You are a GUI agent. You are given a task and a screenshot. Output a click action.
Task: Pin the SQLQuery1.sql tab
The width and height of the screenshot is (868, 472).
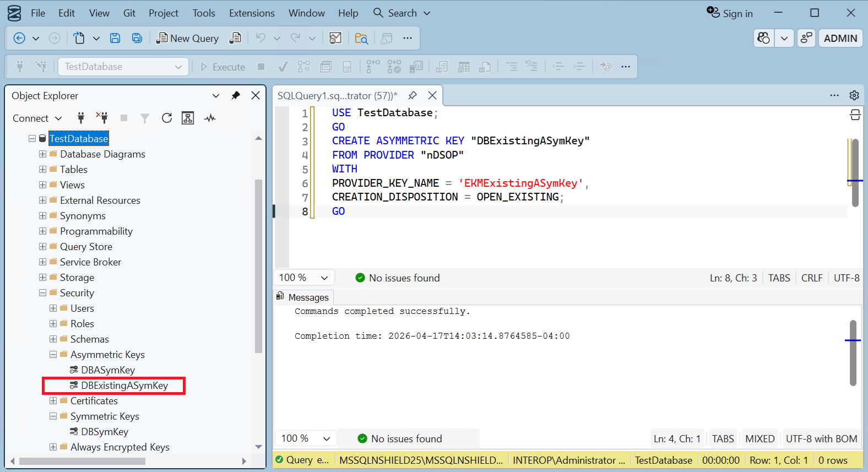pyautogui.click(x=413, y=95)
